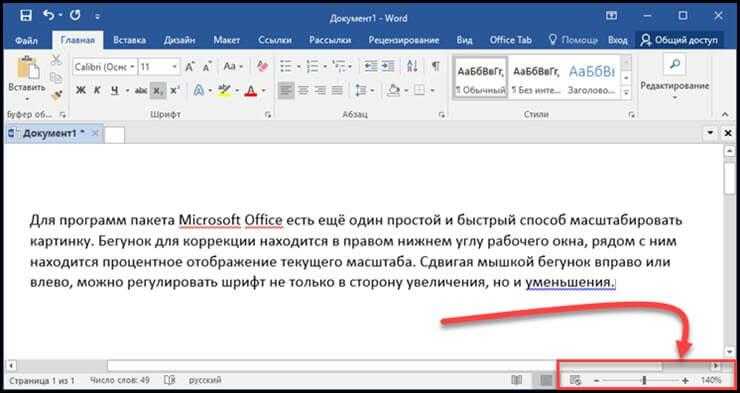This screenshot has height=393, width=740.
Task: Toggle strikethrough abc formatting
Action: pyautogui.click(x=141, y=91)
